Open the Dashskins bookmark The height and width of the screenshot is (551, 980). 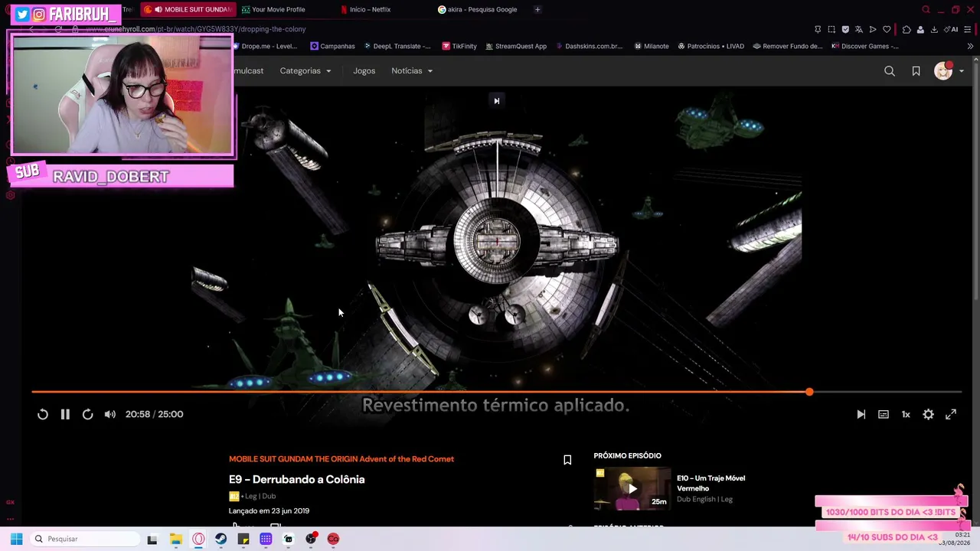click(x=589, y=46)
